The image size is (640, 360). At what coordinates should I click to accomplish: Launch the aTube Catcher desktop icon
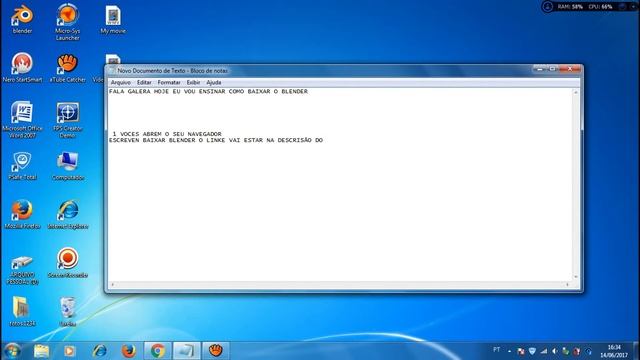point(68,68)
